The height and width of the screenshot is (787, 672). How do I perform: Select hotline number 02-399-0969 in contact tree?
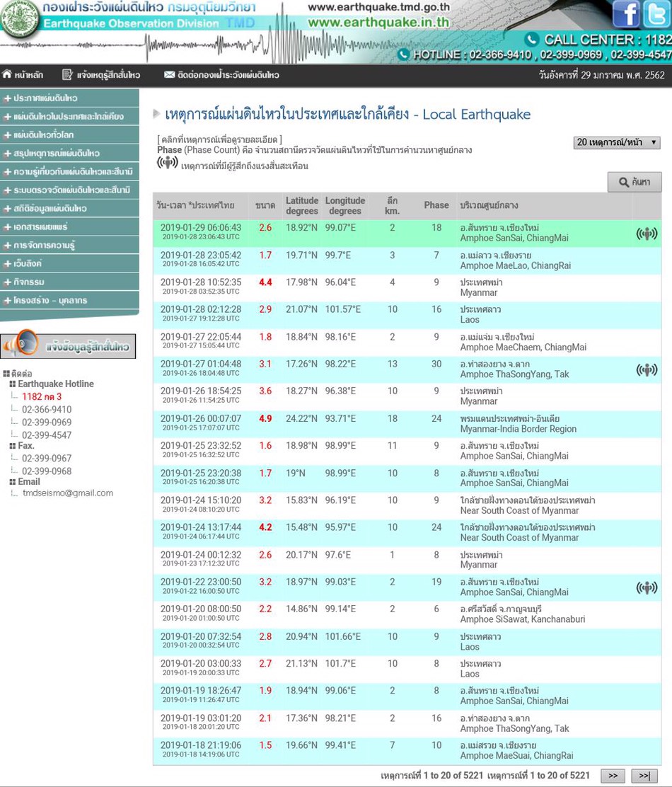47,423
